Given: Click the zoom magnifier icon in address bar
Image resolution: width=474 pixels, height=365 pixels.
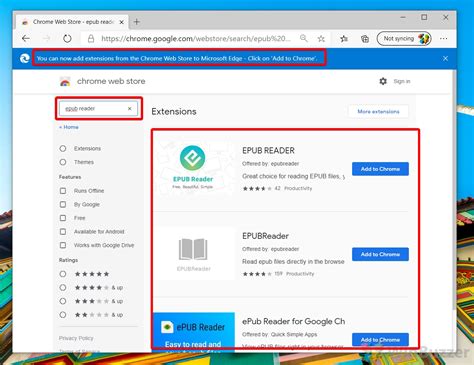Looking at the screenshot, I should tap(303, 38).
